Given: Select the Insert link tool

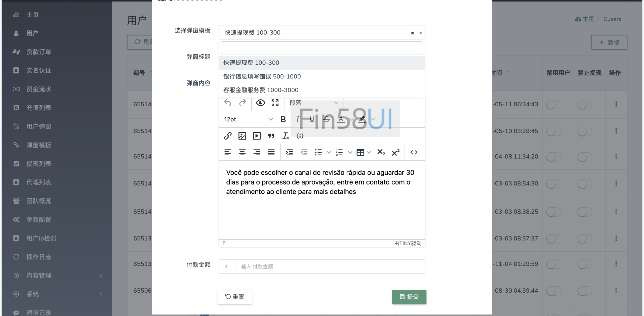Looking at the screenshot, I should tap(227, 136).
